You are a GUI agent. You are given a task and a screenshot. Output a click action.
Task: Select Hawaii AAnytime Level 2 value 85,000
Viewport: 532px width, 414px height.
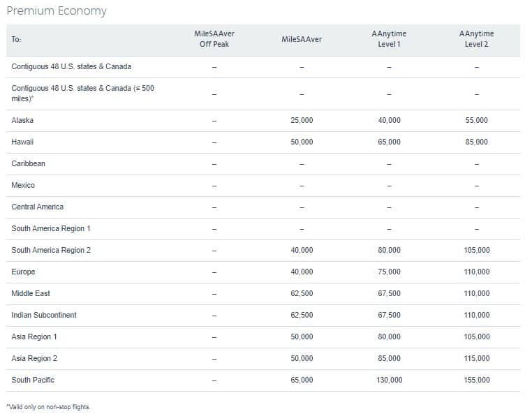pyautogui.click(x=476, y=142)
